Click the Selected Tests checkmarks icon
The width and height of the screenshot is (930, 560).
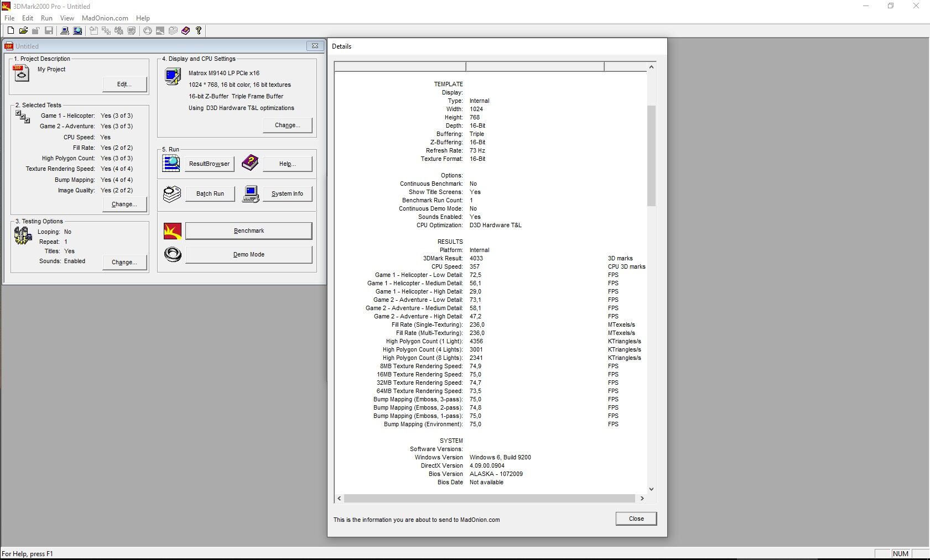coord(23,117)
